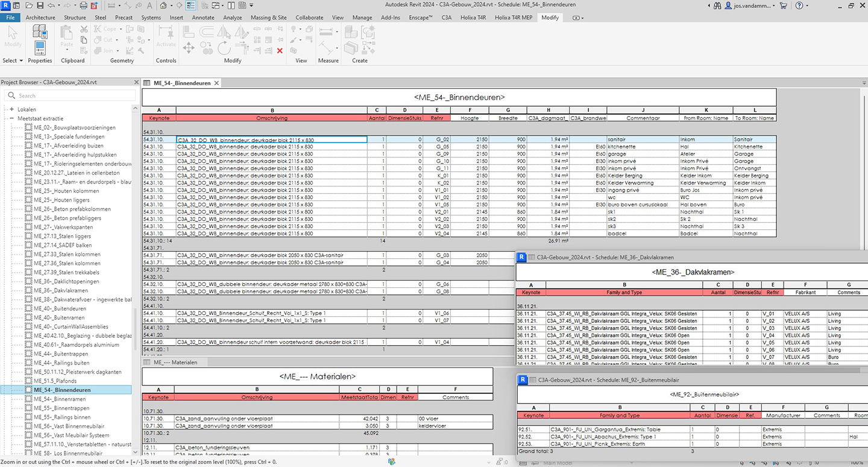Click the Hoogte column header

point(470,118)
